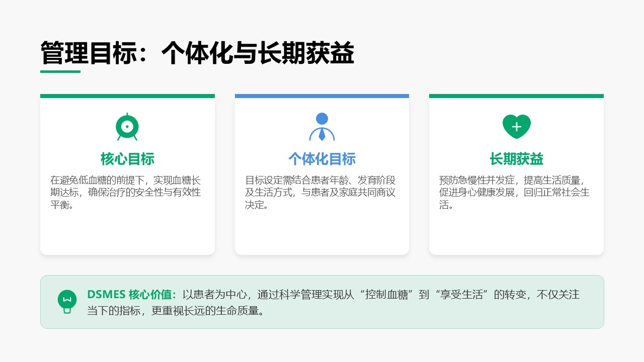Click the green target icon
Image resolution: width=644 pixels, height=362 pixels.
click(127, 127)
